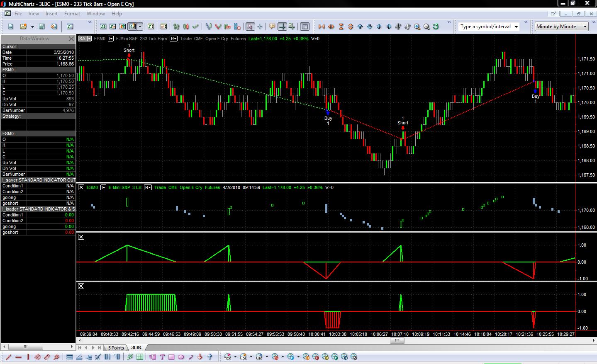Click the VOL resolution button
597x364 pixels.
tap(244, 357)
